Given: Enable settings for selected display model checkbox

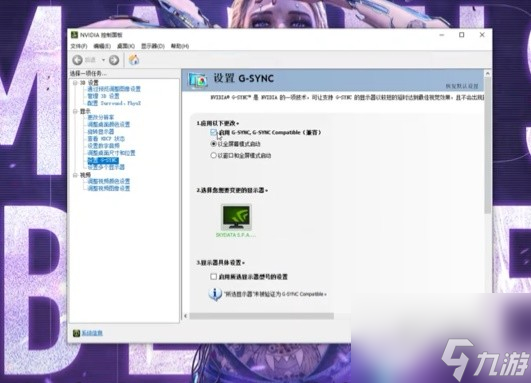Looking at the screenshot, I should pyautogui.click(x=213, y=277).
